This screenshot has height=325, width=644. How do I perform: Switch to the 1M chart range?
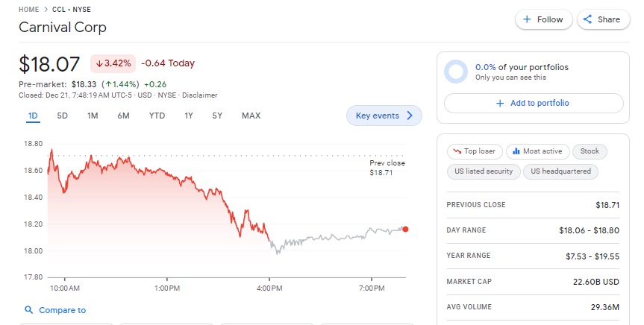[93, 116]
